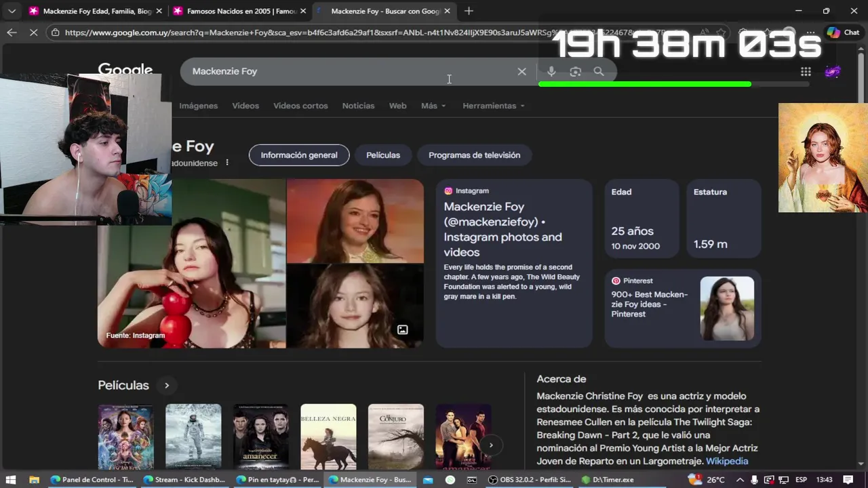Go back with the browser back arrow

pos(12,32)
